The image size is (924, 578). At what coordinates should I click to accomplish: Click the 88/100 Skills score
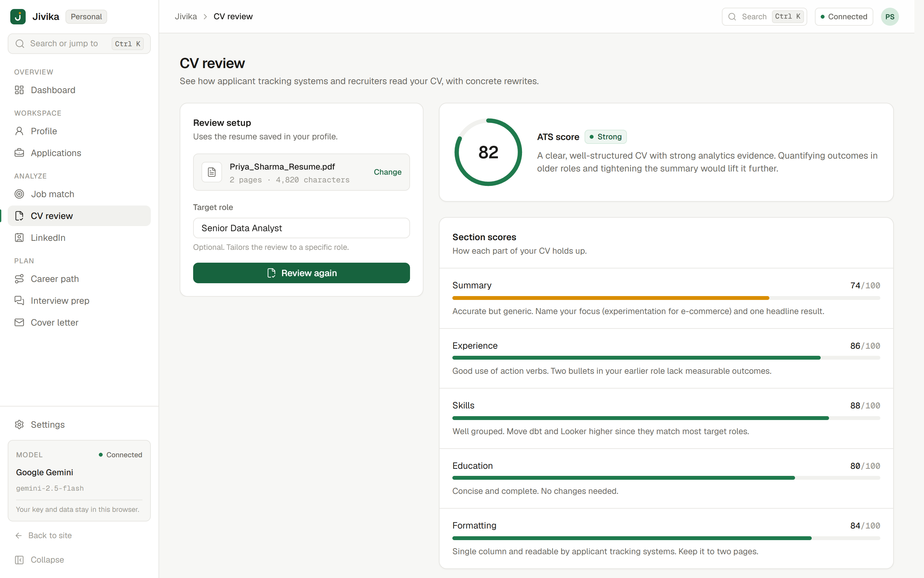865,405
